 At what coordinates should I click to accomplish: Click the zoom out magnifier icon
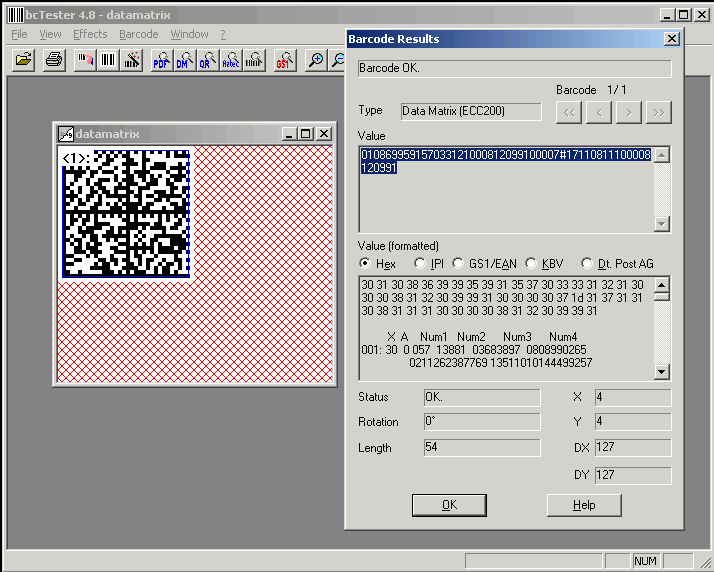pos(337,60)
